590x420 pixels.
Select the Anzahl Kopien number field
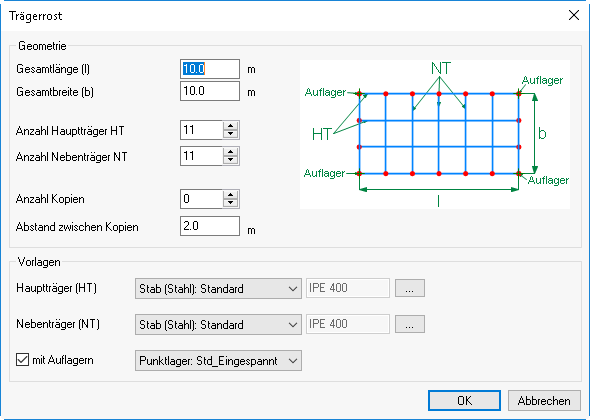point(201,199)
